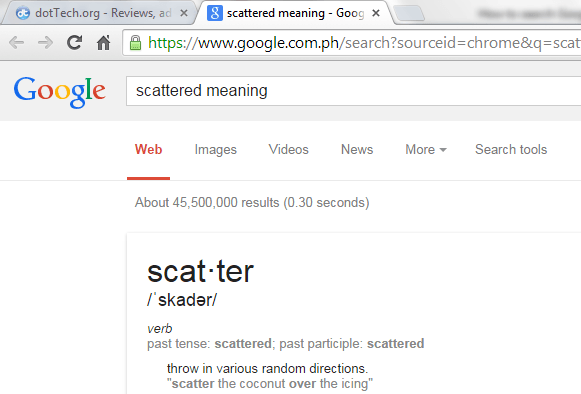Screen dimensions: 581x394
Task: Click the browser address bar URL
Action: pos(363,43)
